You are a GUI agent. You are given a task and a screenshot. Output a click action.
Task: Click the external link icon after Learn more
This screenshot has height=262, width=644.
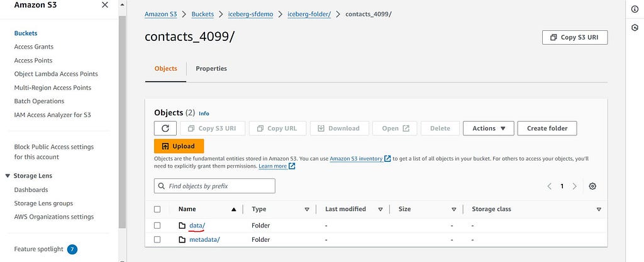click(292, 166)
